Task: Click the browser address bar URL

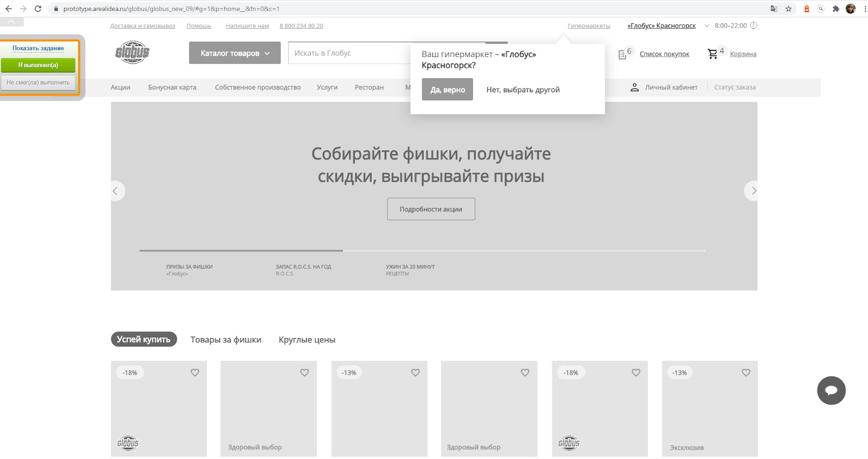Action: [171, 9]
